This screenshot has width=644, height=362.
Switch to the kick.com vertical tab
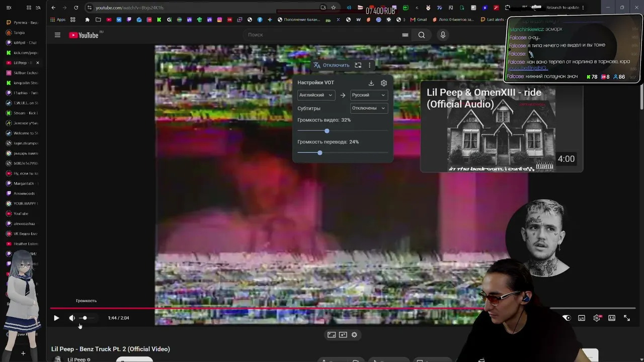point(23,53)
